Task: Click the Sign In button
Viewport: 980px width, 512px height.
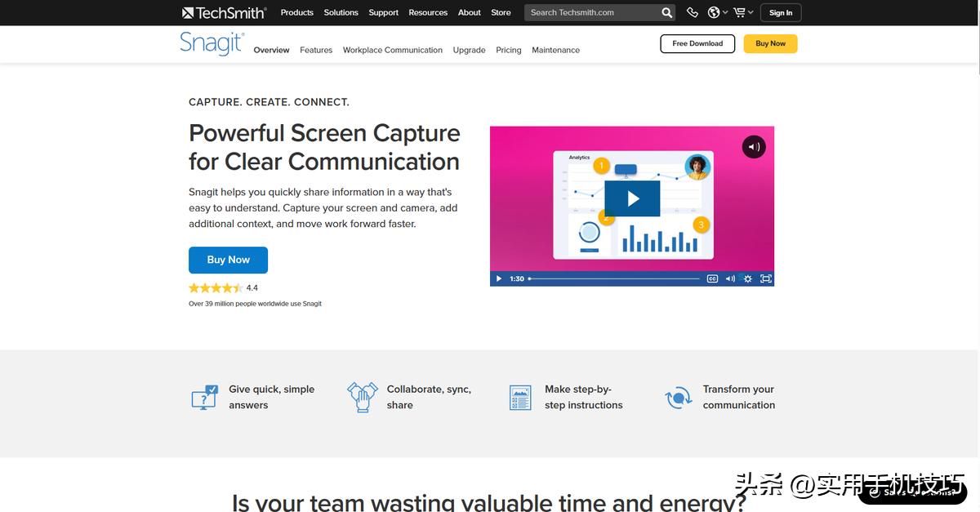Action: tap(781, 12)
